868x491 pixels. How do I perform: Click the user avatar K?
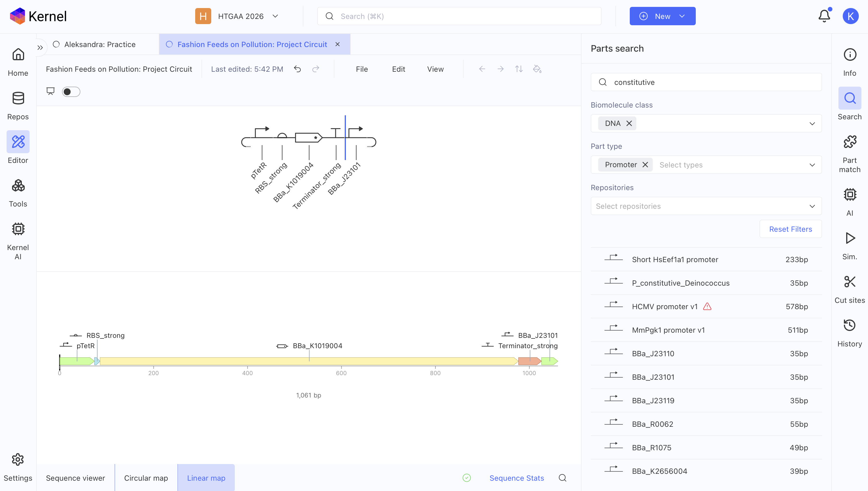point(850,16)
